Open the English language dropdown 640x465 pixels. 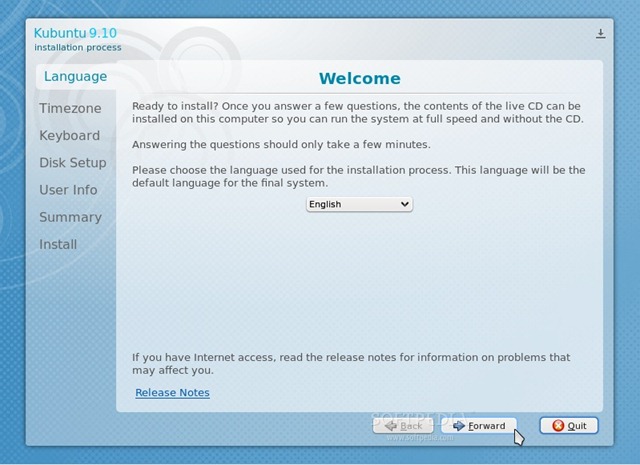359,204
